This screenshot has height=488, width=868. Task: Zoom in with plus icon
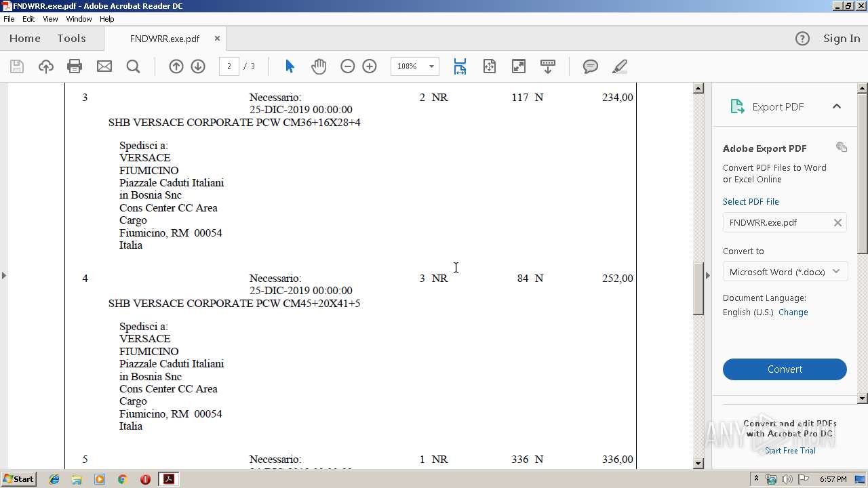pyautogui.click(x=370, y=66)
